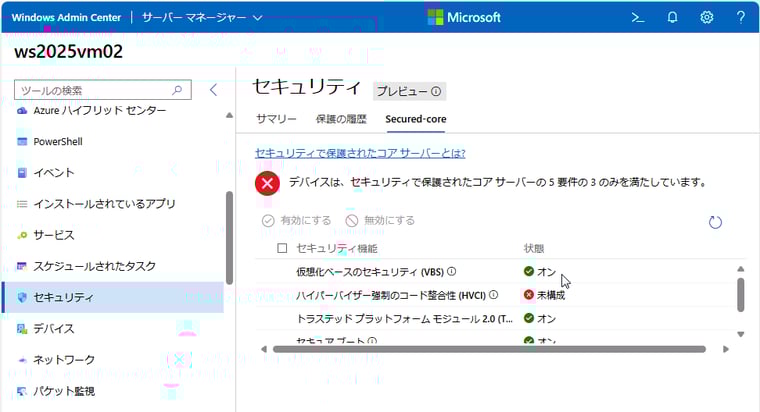Click the ws2025vm02 server name

click(x=69, y=52)
